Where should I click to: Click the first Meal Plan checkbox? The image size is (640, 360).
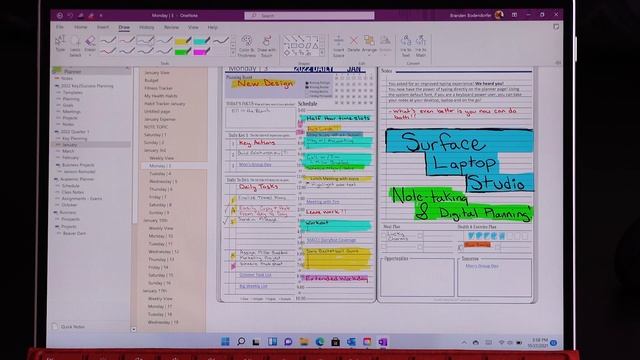(x=384, y=236)
